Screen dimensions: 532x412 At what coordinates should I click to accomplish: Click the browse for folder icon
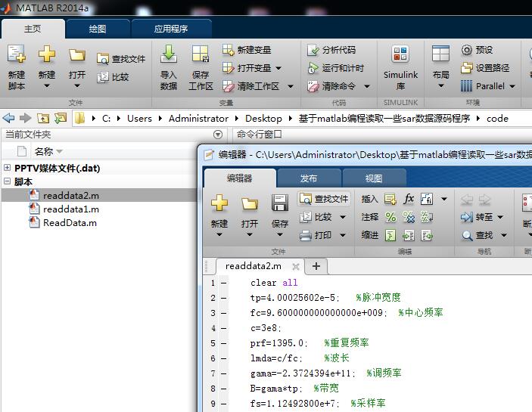pyautogui.click(x=61, y=118)
